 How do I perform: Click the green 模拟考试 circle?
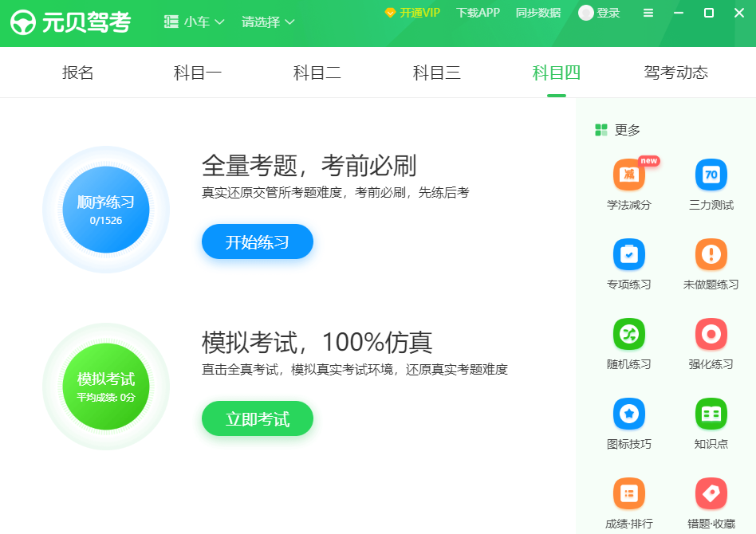(106, 387)
